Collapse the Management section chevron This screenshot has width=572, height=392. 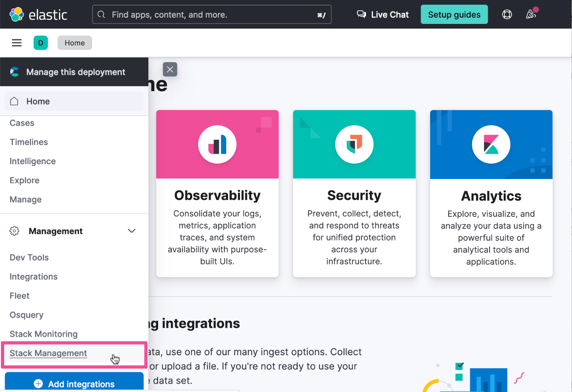point(131,231)
